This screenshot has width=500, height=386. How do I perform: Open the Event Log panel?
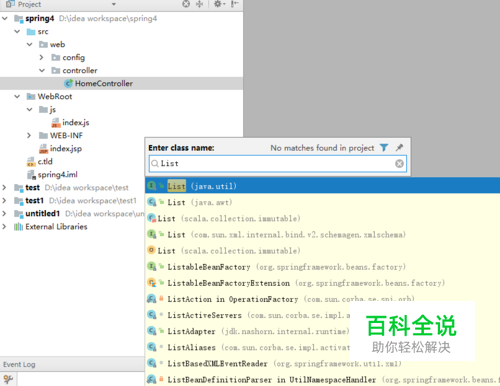click(x=19, y=364)
